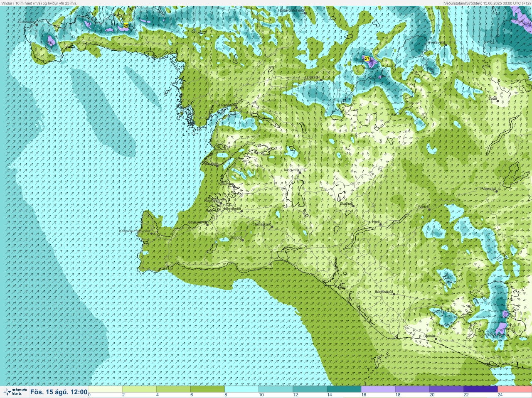Select the medium green 4–6 m/s legend swatch
This screenshot has width=532, height=398.
173,389
